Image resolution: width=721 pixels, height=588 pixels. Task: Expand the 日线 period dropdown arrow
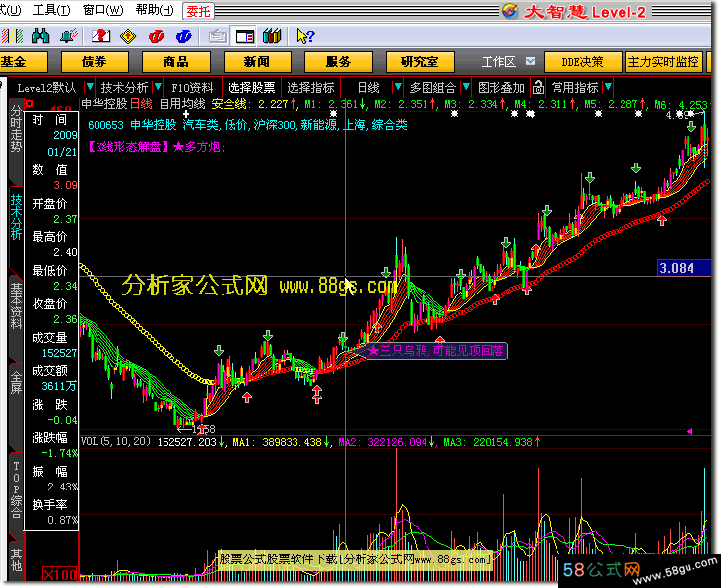[397, 87]
